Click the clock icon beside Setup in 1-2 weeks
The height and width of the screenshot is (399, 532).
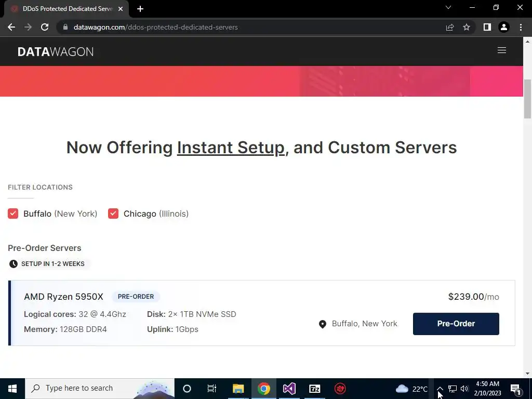[x=13, y=264]
